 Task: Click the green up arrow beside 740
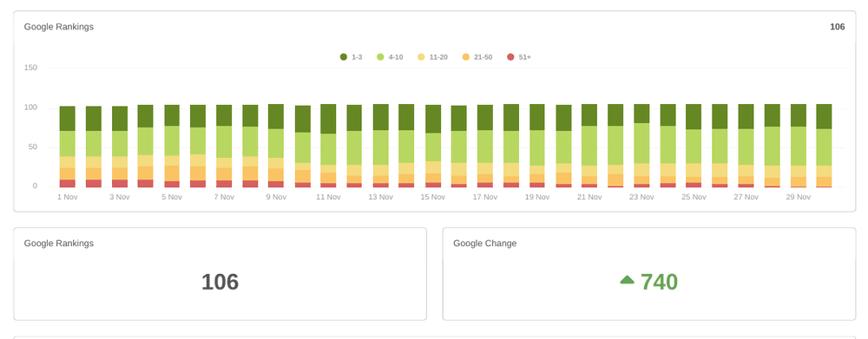628,280
